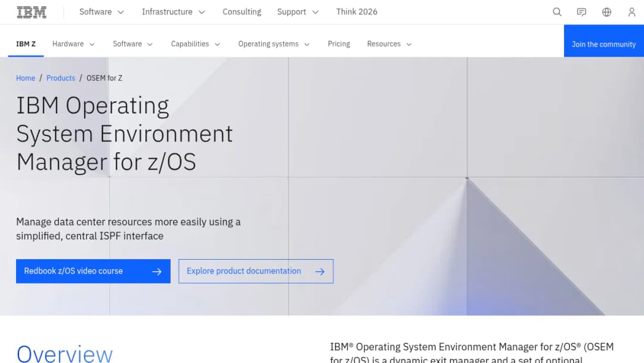Follow the Products breadcrumb link
The width and height of the screenshot is (644, 363).
pyautogui.click(x=61, y=78)
